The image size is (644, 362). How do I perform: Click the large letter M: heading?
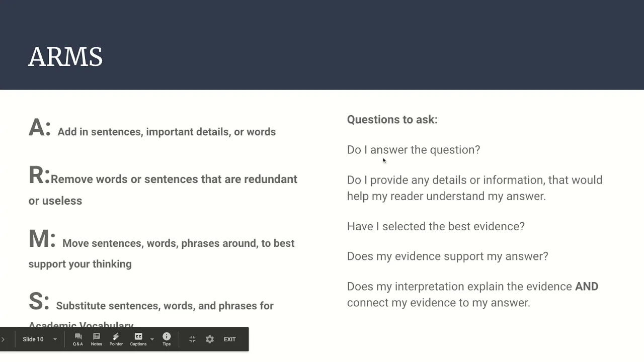coord(42,239)
